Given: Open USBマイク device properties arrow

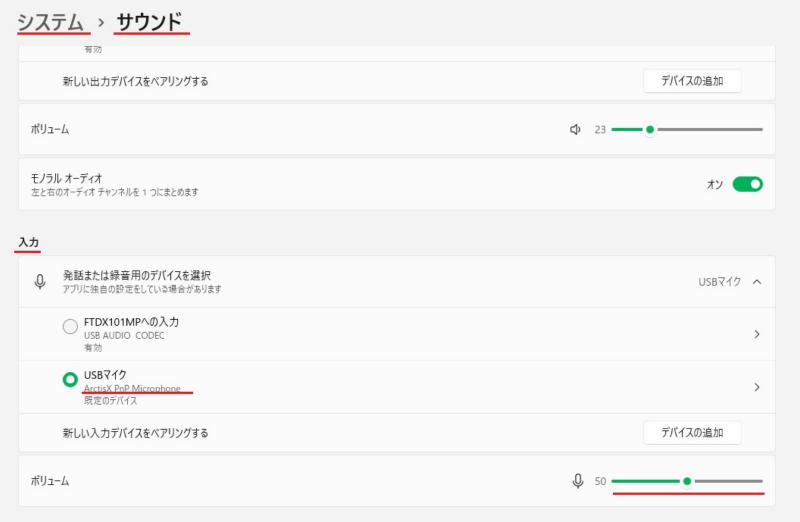Looking at the screenshot, I should 757,387.
